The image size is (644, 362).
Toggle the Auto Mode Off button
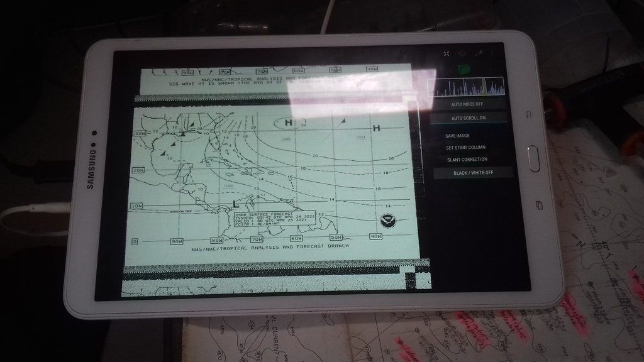(x=467, y=104)
